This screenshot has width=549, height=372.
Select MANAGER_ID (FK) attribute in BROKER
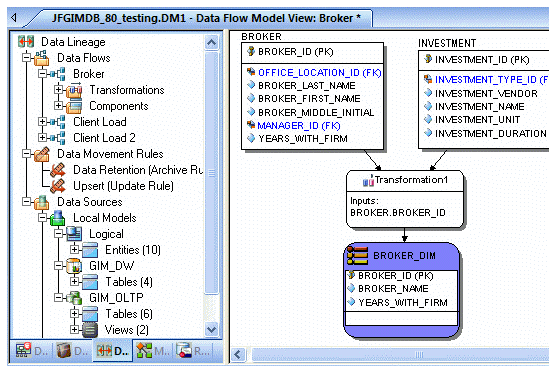tap(299, 125)
